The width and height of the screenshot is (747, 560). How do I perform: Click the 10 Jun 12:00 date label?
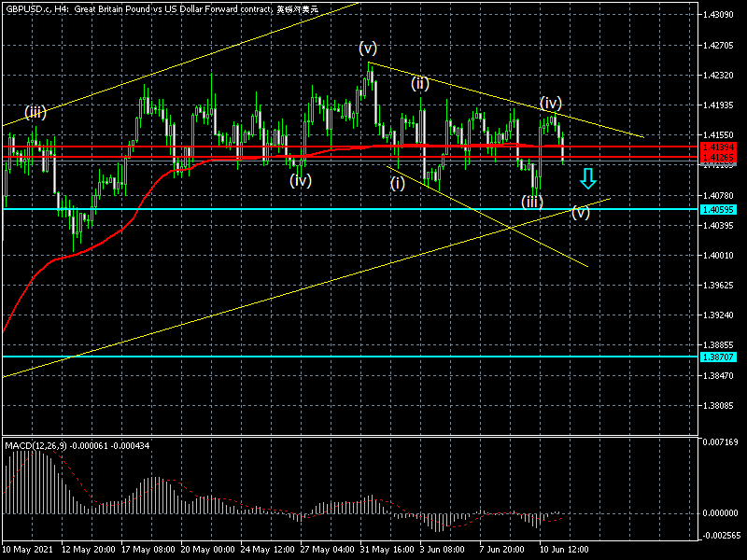(x=562, y=551)
